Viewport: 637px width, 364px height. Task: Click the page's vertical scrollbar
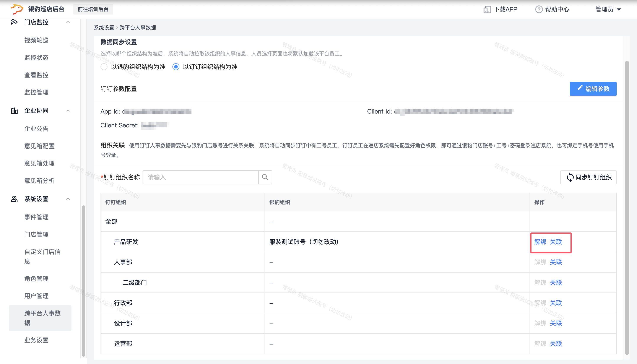627,208
